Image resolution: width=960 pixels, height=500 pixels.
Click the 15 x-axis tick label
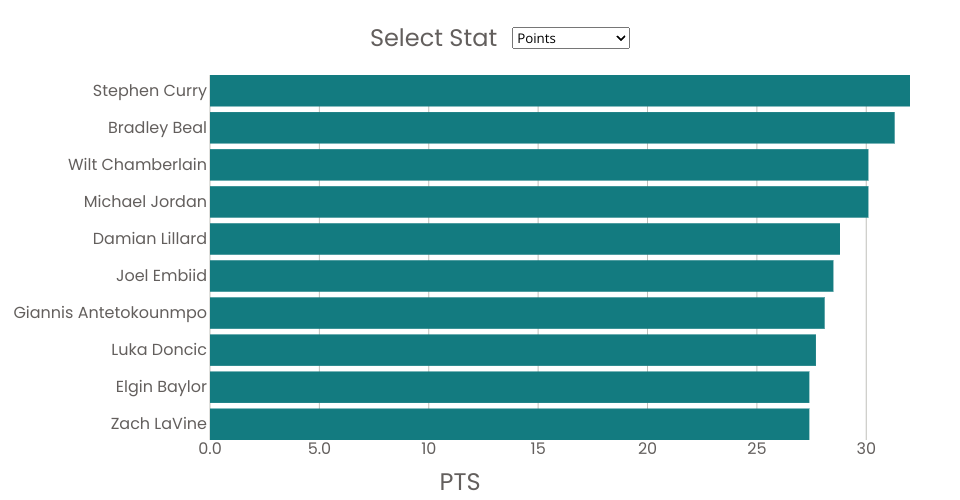point(538,449)
